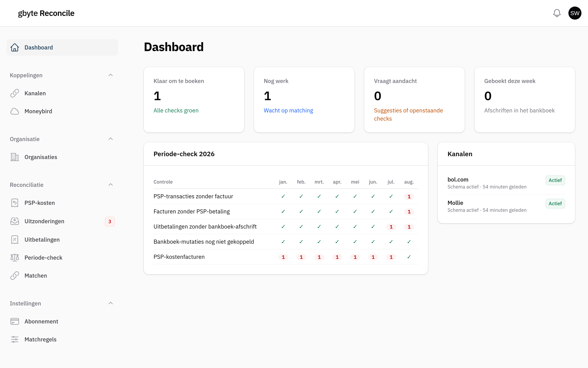The height and width of the screenshot is (368, 588).
Task: Go to Moneybird in the sidebar
Action: (62, 111)
